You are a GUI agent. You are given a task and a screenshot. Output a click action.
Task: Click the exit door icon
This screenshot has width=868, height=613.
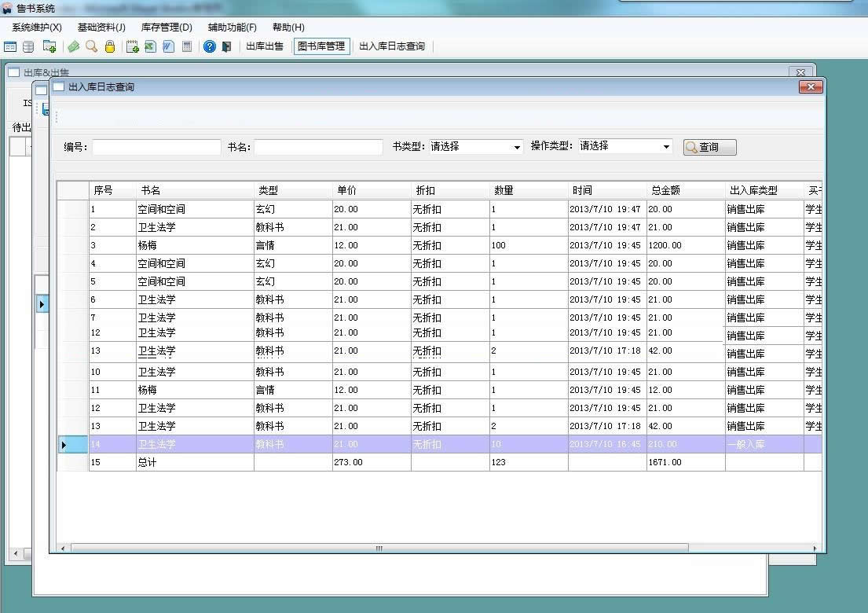226,46
